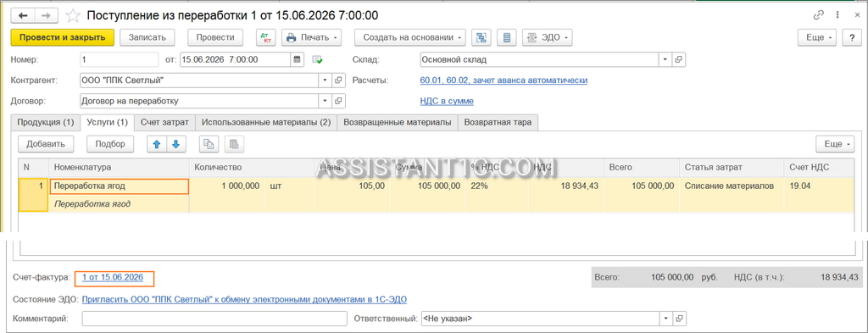This screenshot has width=868, height=333.
Task: Open the Возвращенные материалы tab
Action: pyautogui.click(x=398, y=122)
